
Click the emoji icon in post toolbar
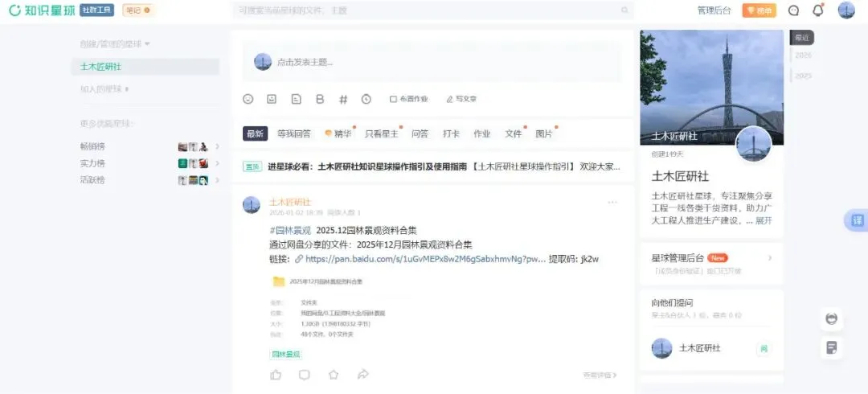point(248,99)
